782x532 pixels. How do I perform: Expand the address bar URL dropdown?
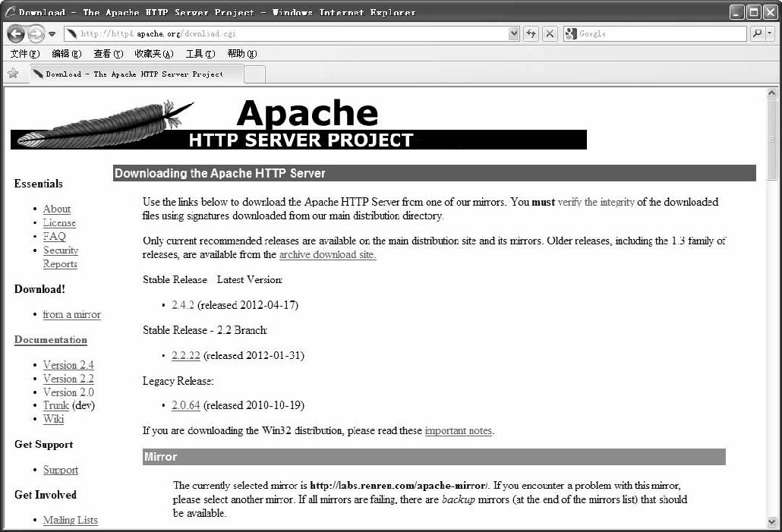click(x=514, y=34)
